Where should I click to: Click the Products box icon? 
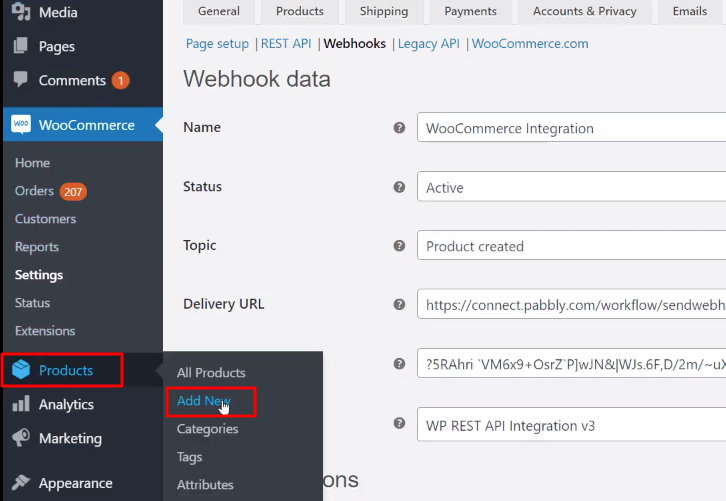[x=21, y=369]
